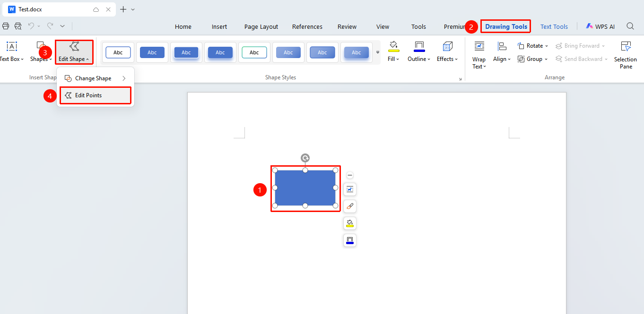The height and width of the screenshot is (314, 644).
Task: Click the blue outline icon beside the shape
Action: coord(350,240)
